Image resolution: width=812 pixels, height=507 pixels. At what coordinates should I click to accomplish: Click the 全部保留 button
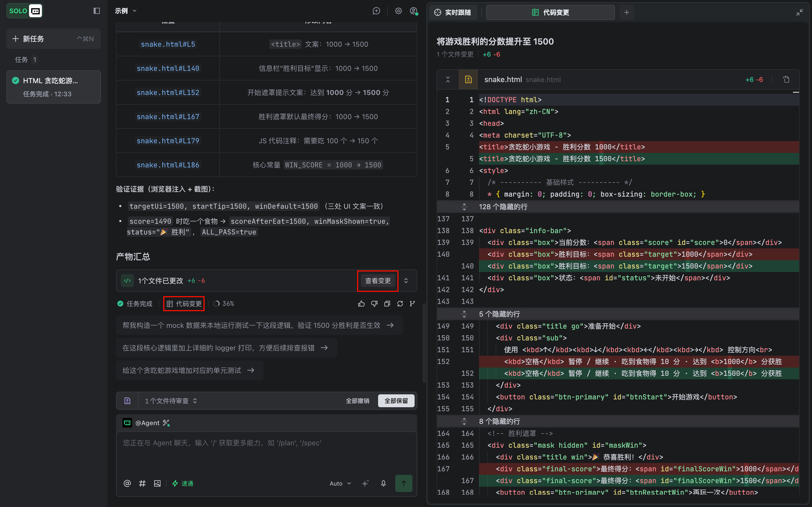396,401
